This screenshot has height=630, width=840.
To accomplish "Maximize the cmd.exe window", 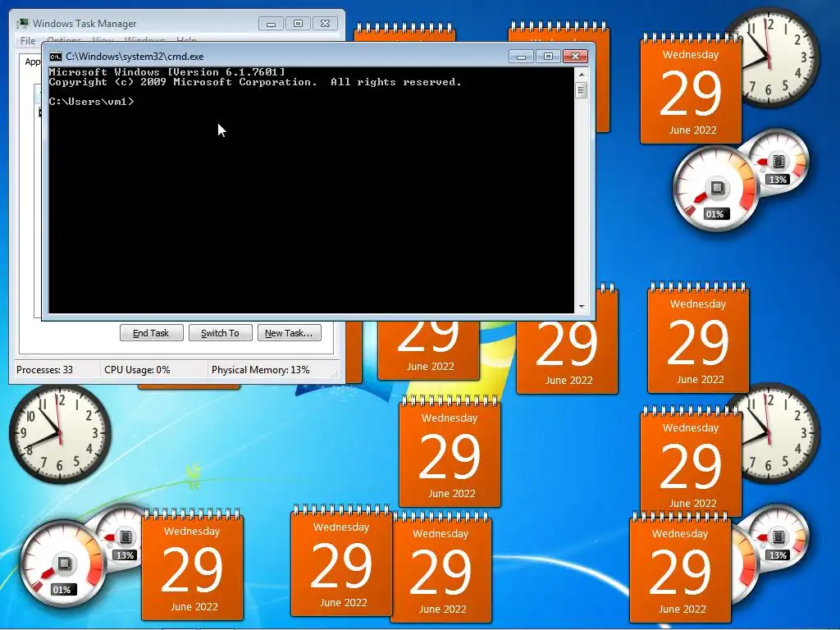I will click(548, 56).
